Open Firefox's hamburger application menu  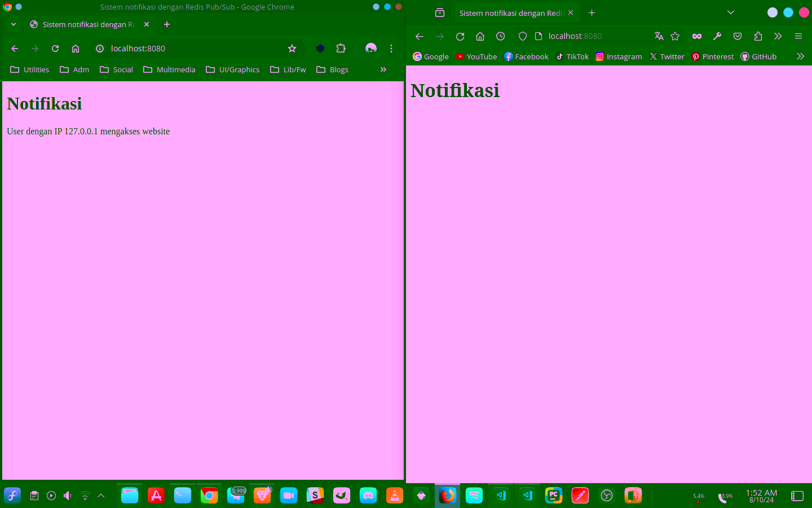(x=798, y=36)
